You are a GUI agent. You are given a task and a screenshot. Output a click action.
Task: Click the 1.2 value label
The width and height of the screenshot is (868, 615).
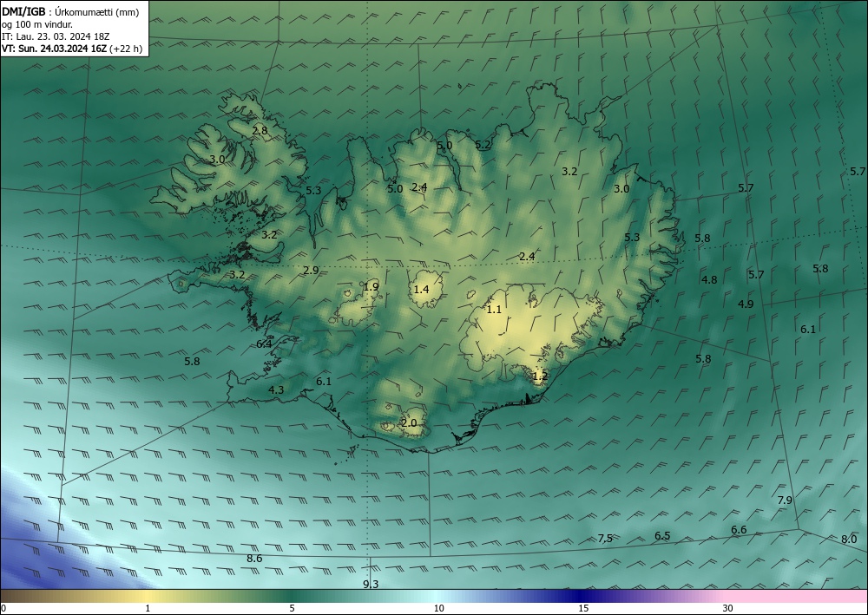point(540,376)
